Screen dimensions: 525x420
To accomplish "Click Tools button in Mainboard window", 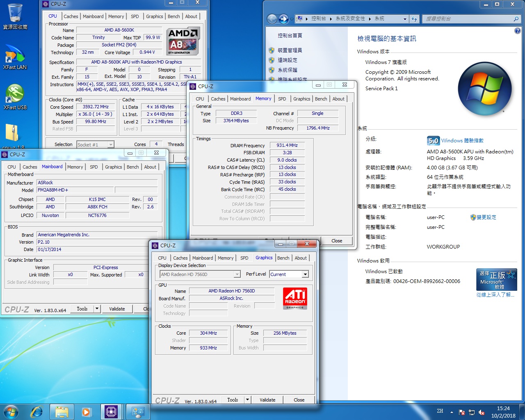I will point(82,309).
